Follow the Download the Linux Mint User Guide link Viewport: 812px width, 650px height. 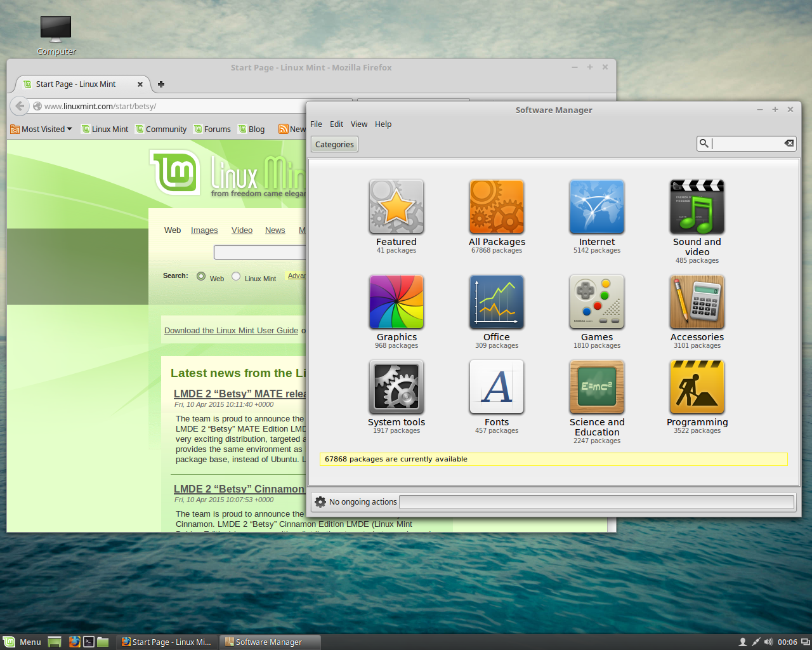231,331
